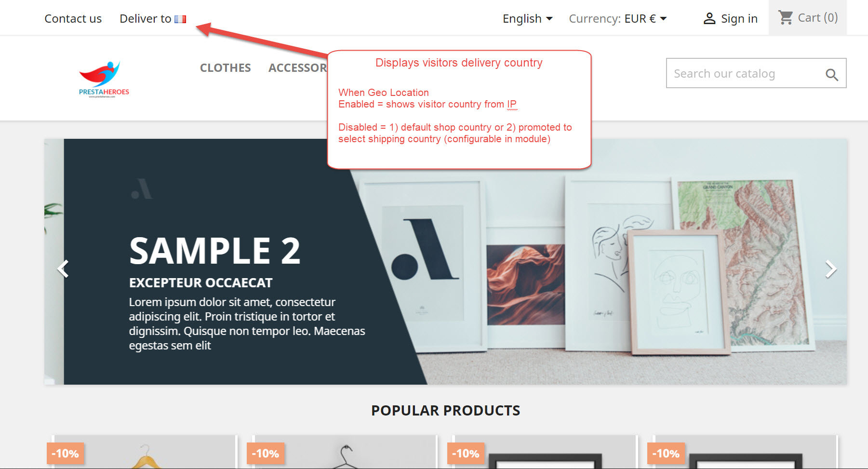The image size is (868, 469).
Task: Click the French flag icon beside Deliver to
Action: click(180, 19)
